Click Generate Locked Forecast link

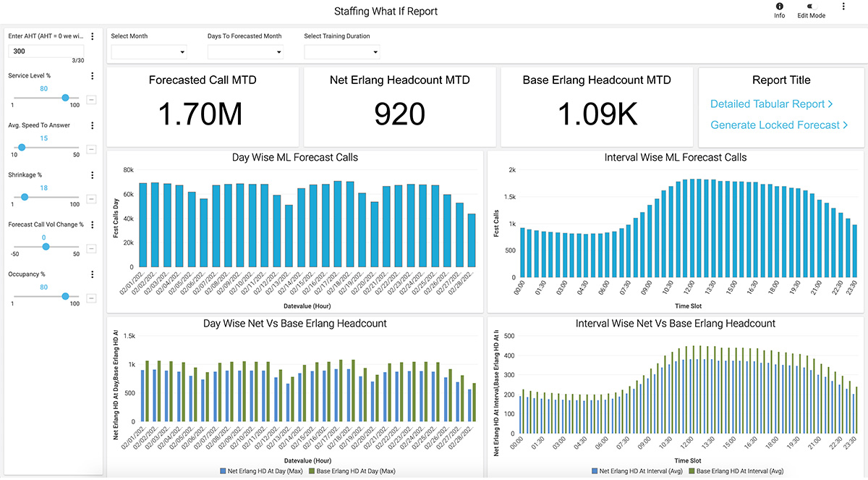pos(779,125)
